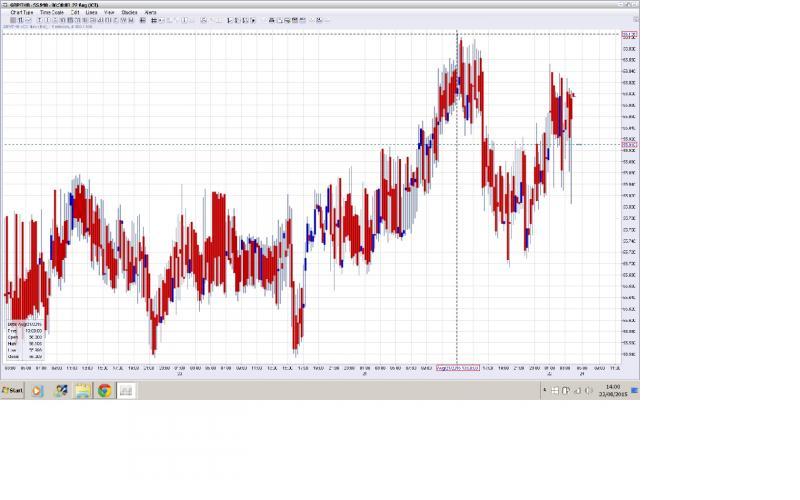Click the taskbar clock showing 14:00
This screenshot has height=500, width=800.
tap(613, 391)
